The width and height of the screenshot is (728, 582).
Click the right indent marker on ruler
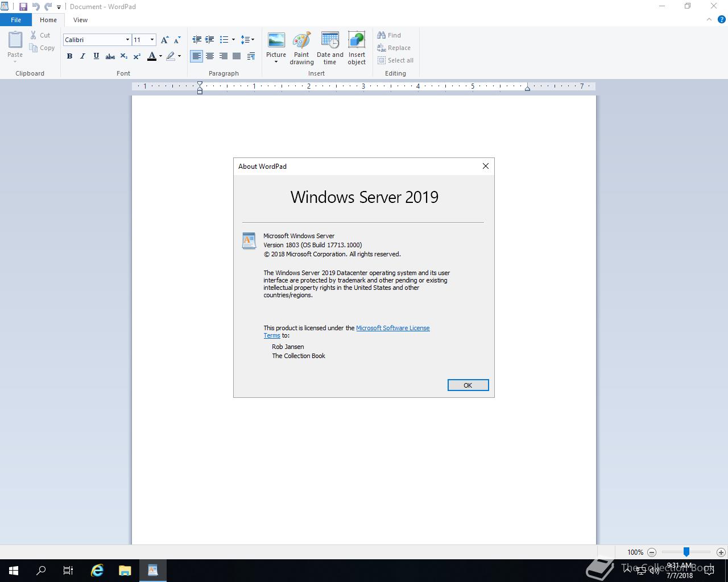tap(527, 88)
